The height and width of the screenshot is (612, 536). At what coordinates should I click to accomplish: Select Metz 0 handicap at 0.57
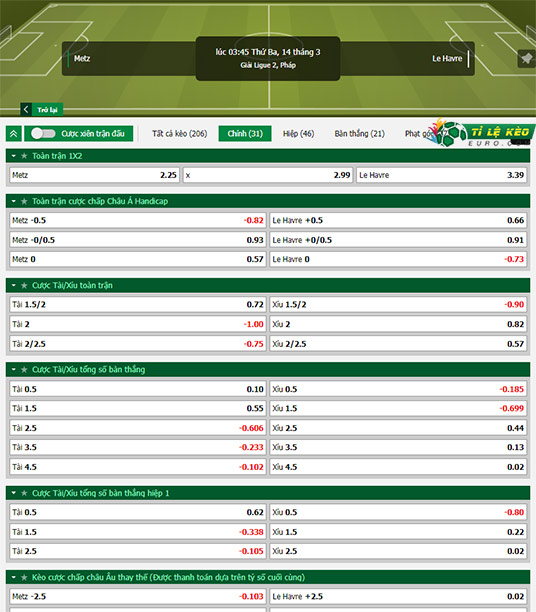click(x=138, y=259)
